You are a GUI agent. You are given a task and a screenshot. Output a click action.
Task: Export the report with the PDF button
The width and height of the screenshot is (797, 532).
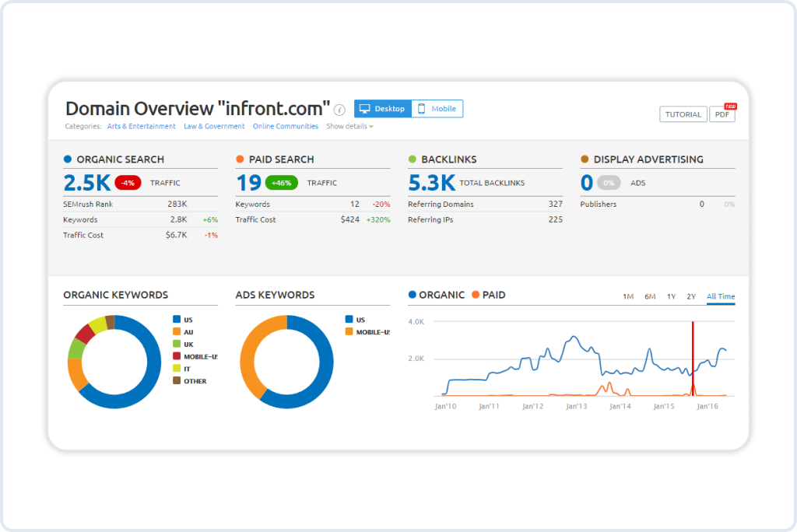click(722, 114)
